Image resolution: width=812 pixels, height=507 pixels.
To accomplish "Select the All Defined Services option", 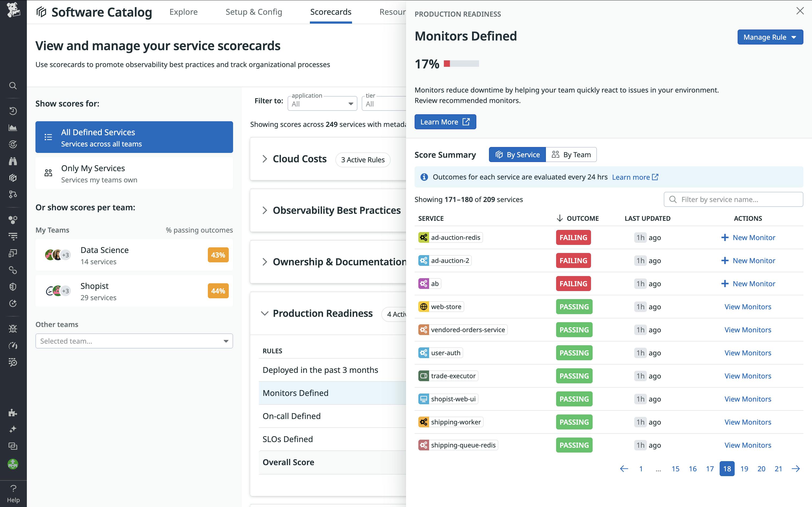I will tap(134, 137).
